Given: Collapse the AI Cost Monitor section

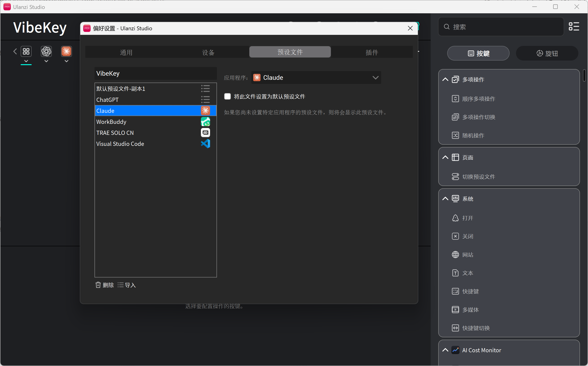Looking at the screenshot, I should (445, 350).
